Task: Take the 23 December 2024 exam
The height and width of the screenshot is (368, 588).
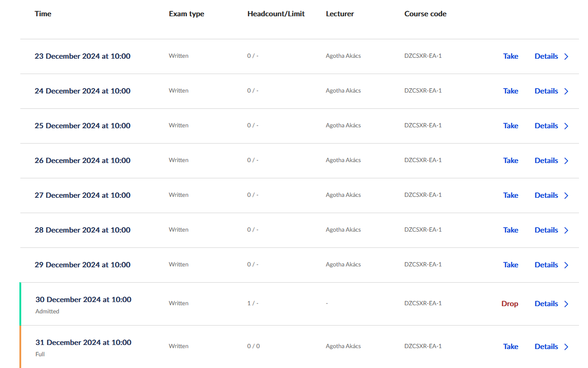Action: [510, 56]
